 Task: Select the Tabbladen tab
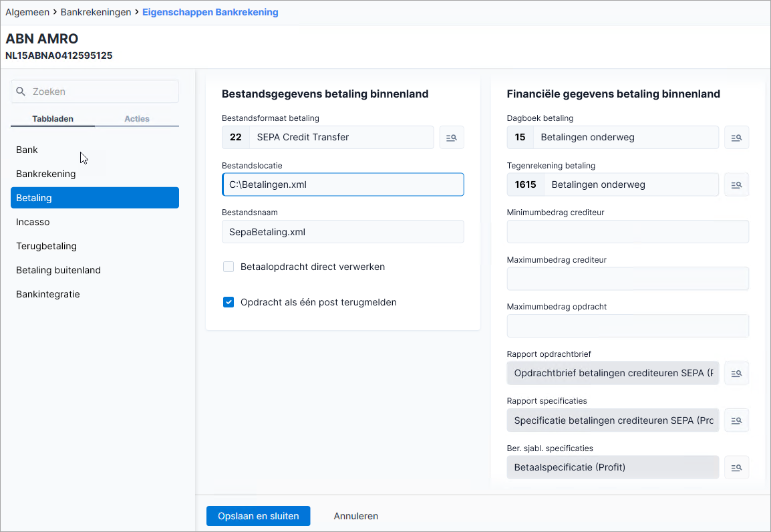click(x=53, y=118)
